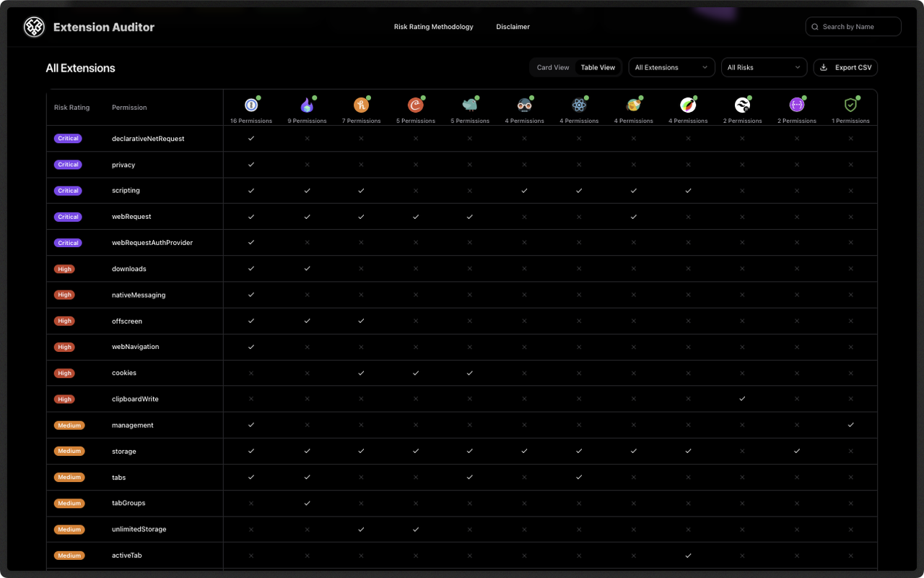Click the cookies permission name
924x578 pixels.
tap(124, 373)
